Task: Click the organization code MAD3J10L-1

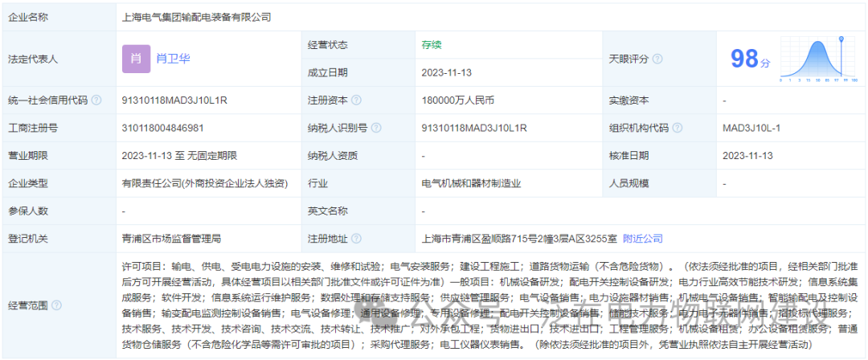Action: 751,128
